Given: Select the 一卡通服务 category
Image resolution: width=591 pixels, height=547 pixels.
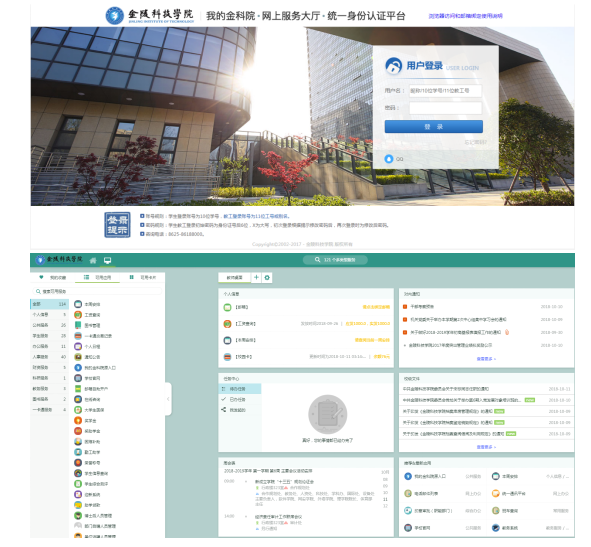Looking at the screenshot, I should point(49,409).
